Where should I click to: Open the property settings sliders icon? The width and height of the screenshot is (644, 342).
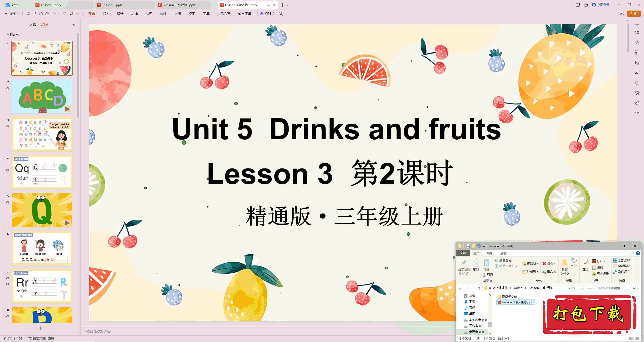637,32
